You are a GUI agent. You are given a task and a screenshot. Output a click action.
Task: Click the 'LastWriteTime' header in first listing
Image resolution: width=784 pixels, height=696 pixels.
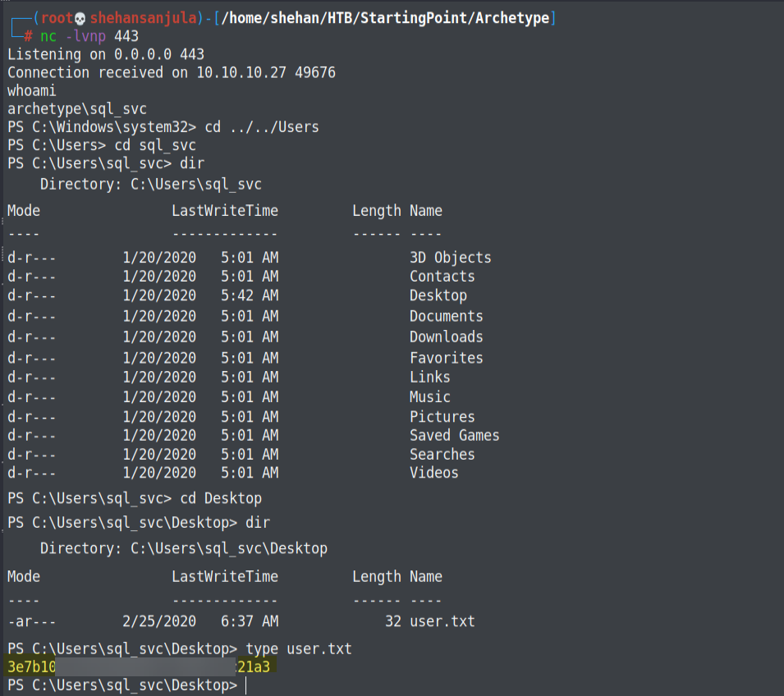224,211
